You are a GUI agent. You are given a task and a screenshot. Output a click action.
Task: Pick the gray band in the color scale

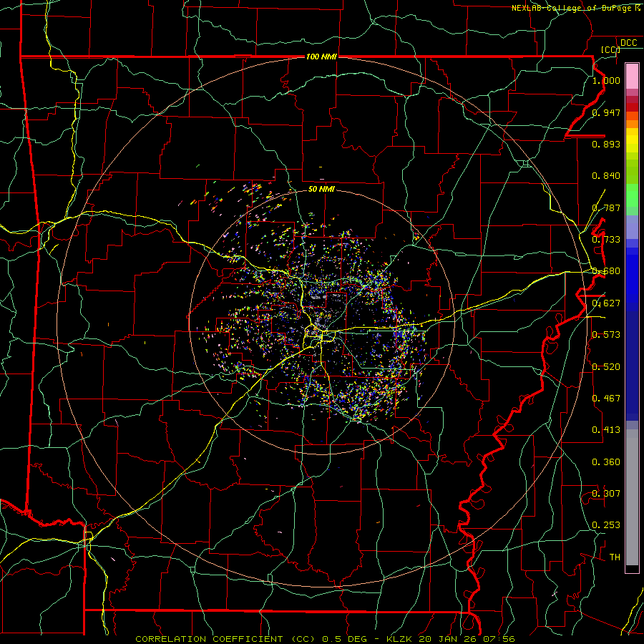point(632,497)
